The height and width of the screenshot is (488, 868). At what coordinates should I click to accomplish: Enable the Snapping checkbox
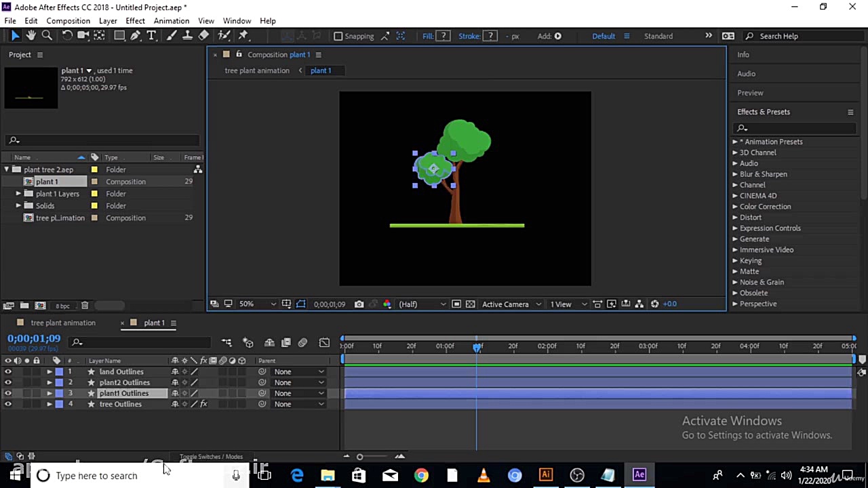(x=338, y=37)
